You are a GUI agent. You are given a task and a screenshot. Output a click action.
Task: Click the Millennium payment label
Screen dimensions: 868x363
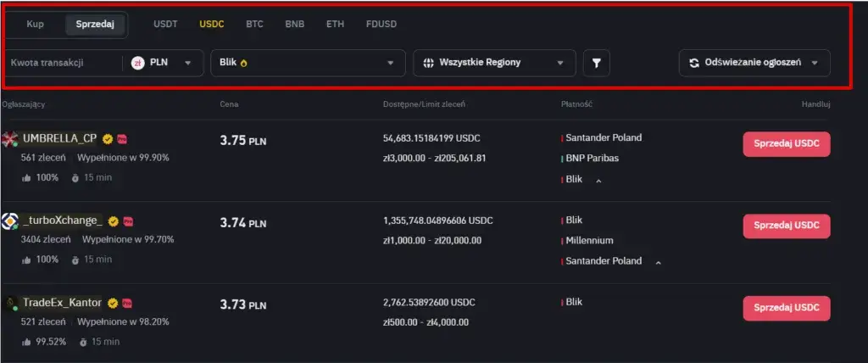[589, 241]
